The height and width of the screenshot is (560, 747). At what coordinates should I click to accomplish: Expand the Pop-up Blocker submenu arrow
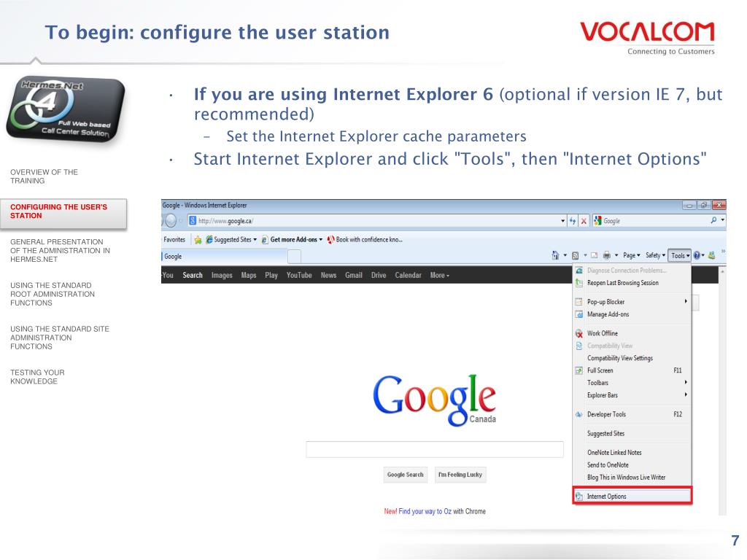click(x=686, y=301)
